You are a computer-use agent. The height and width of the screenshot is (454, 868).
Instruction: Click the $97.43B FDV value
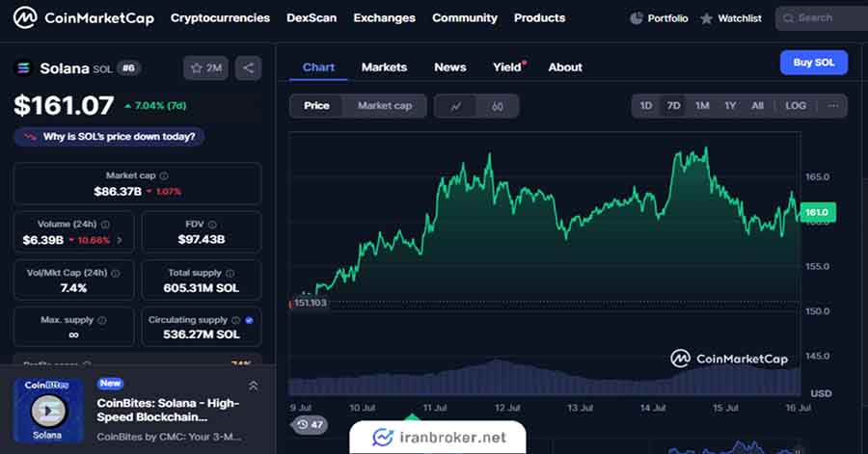coord(201,239)
